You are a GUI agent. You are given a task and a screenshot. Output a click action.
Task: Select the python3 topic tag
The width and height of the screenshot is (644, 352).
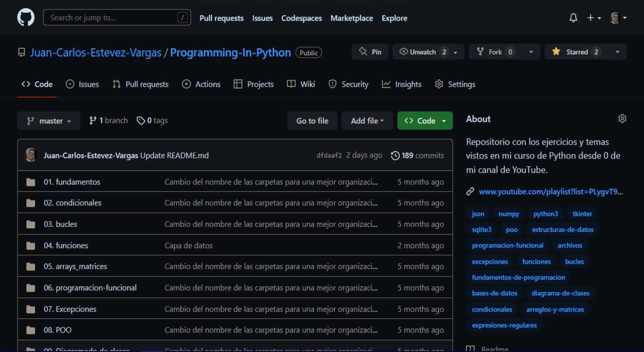[546, 214]
